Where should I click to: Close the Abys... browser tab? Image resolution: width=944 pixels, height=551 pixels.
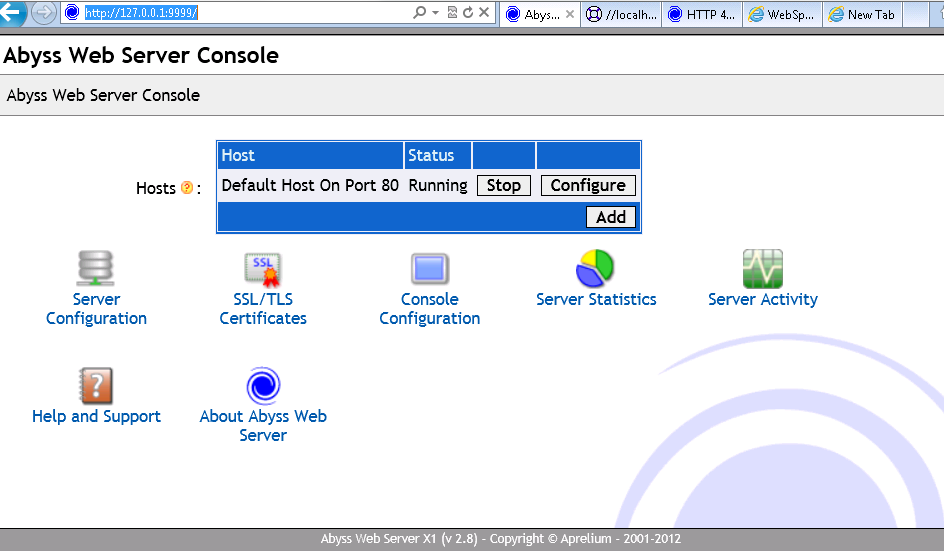click(x=570, y=14)
